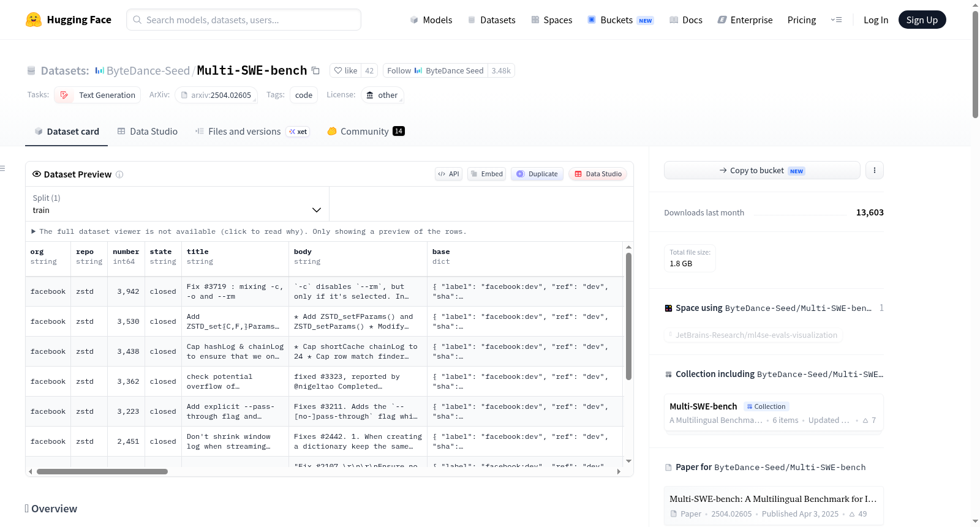Click the like count 42
Screen dimensions: 980x527
(x=369, y=70)
